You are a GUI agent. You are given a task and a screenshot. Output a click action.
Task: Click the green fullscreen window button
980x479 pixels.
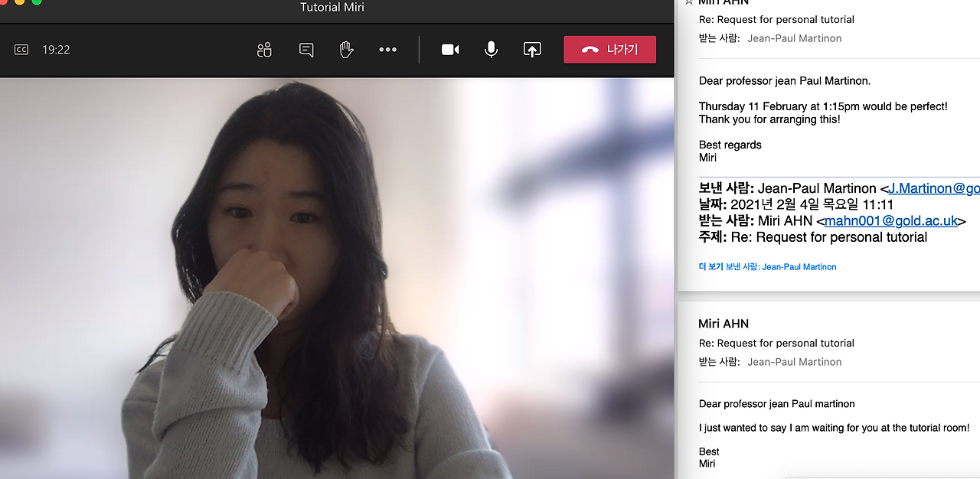coord(36,2)
